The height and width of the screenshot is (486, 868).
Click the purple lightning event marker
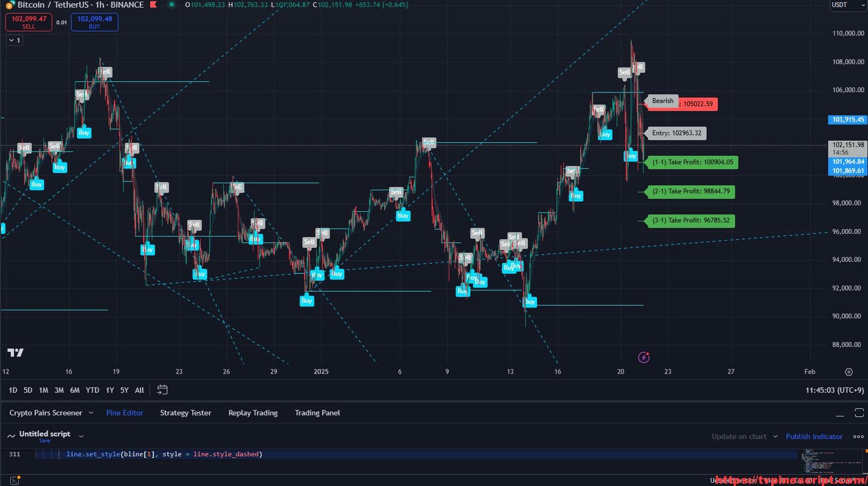tap(643, 357)
